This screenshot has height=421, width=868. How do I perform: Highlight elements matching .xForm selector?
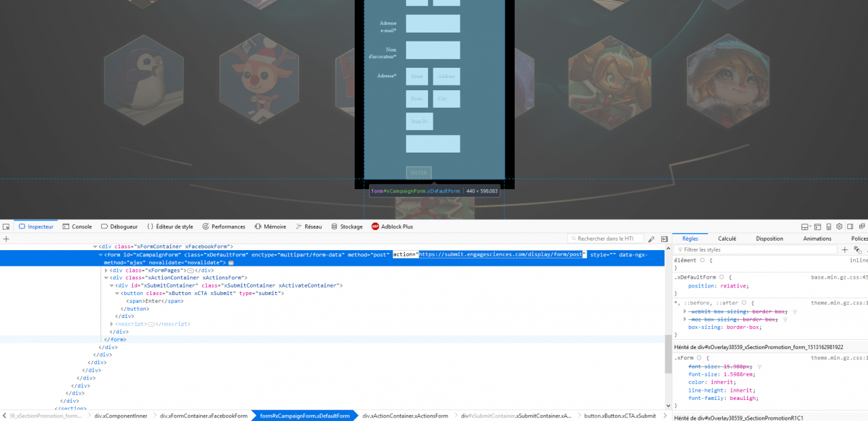click(x=698, y=358)
